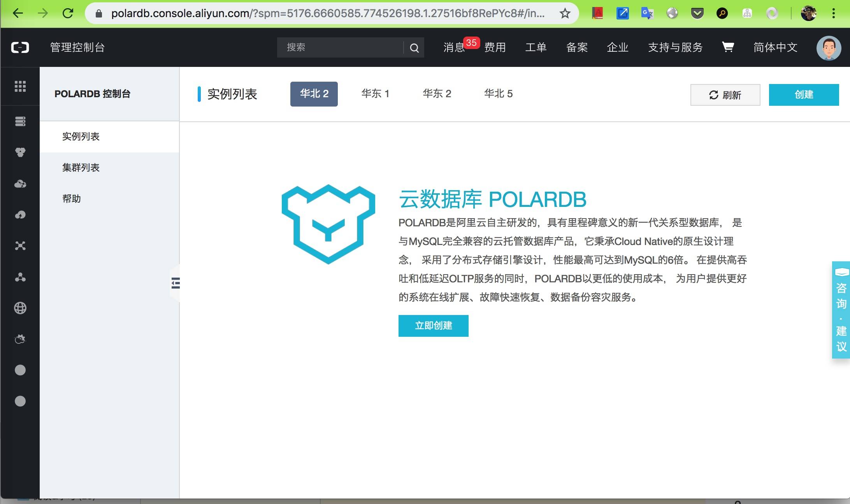
Task: Click the 创建 create button
Action: 804,95
